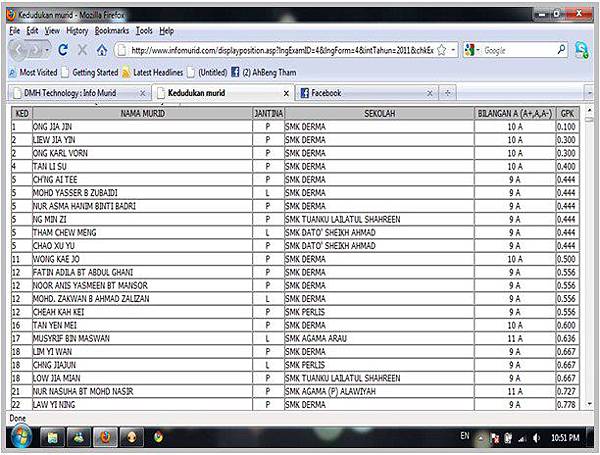Open the (2) AhBeng Tham Facebook bookmark
The image size is (600, 455).
264,72
